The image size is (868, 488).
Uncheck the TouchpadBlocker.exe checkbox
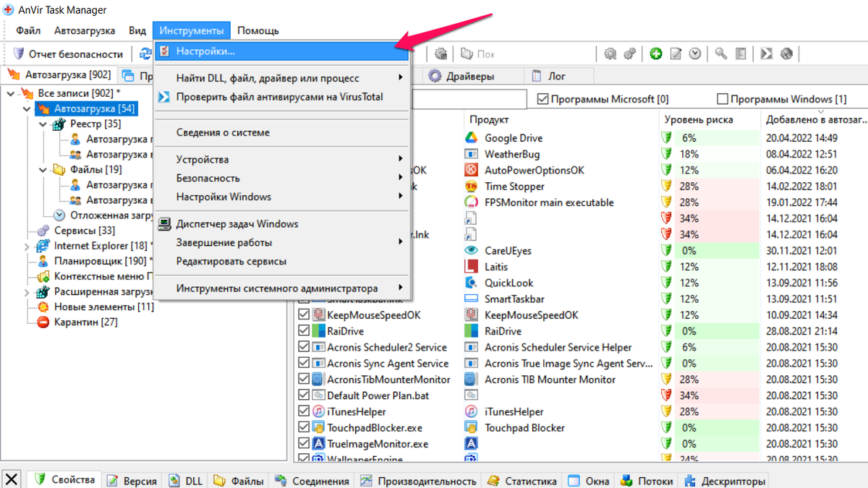304,428
